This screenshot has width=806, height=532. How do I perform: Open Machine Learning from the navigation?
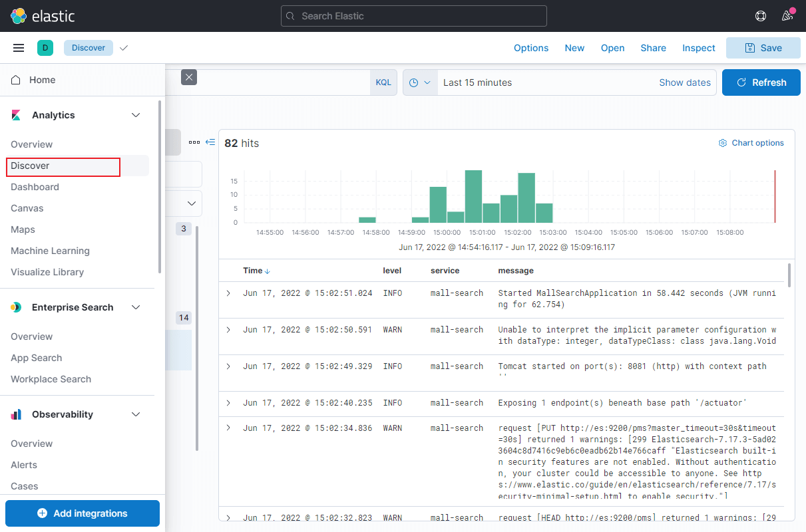50,251
